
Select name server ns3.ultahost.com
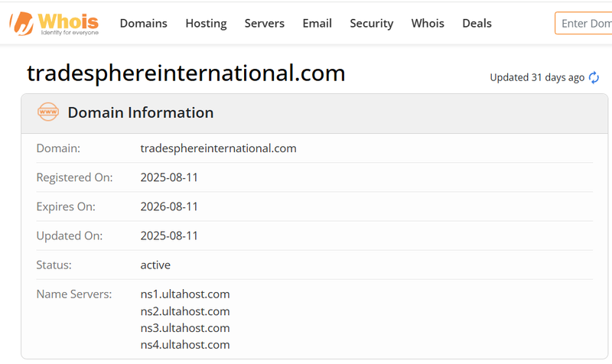[185, 328]
